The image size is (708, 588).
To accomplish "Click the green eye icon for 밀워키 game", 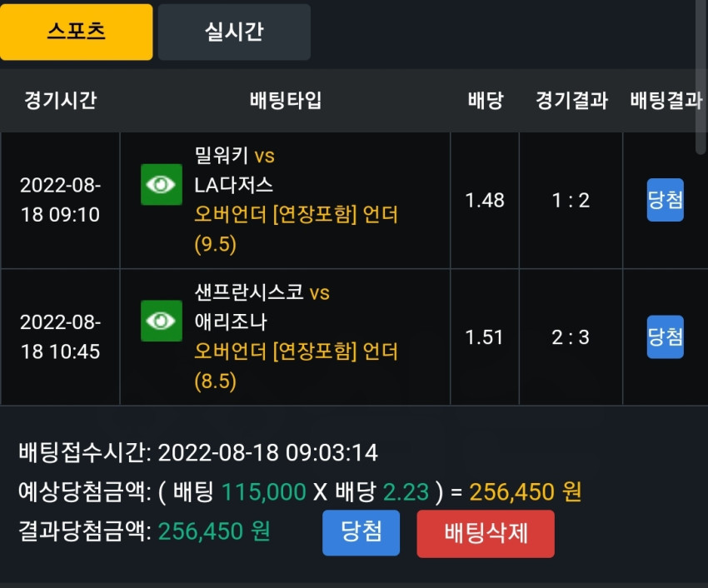I will (162, 184).
